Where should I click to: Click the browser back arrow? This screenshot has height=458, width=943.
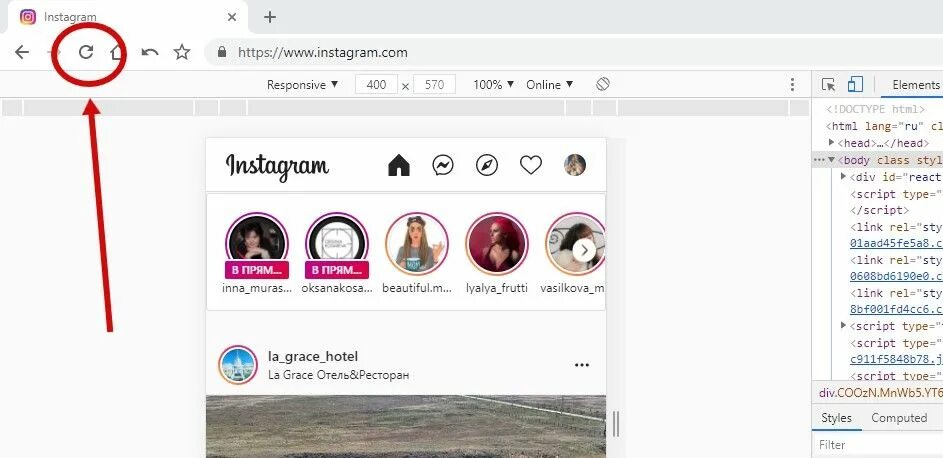(x=22, y=52)
